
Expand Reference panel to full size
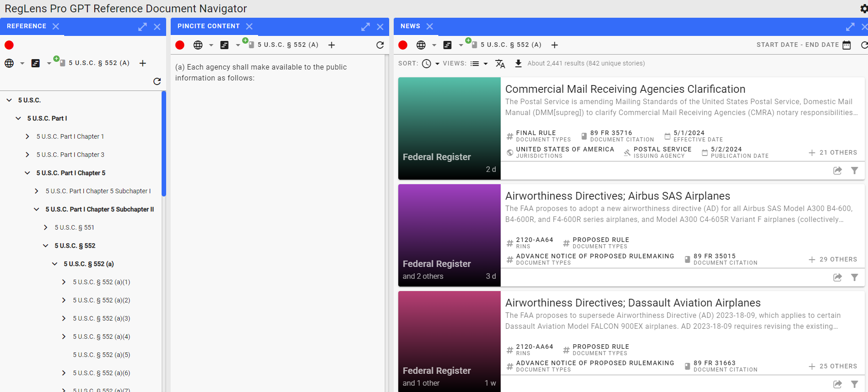[x=142, y=27]
